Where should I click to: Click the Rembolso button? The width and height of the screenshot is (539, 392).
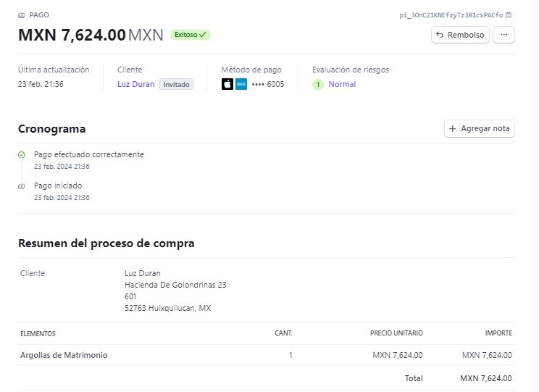[460, 35]
